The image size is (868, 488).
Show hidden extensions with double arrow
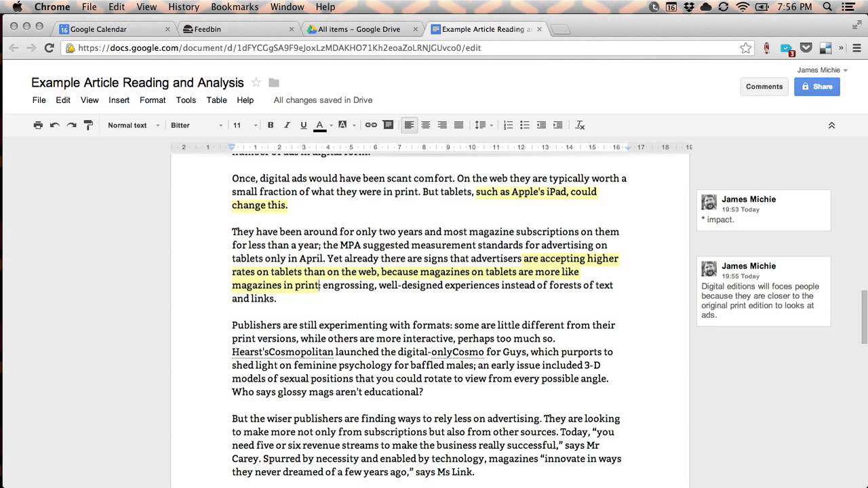[x=842, y=48]
